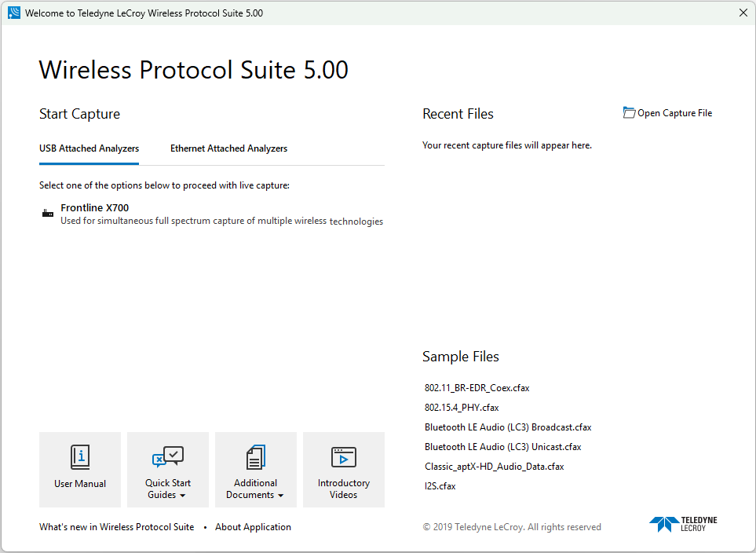Expand the Additional Documents dropdown arrow
Screen dimensions: 756x553
[x=280, y=496]
